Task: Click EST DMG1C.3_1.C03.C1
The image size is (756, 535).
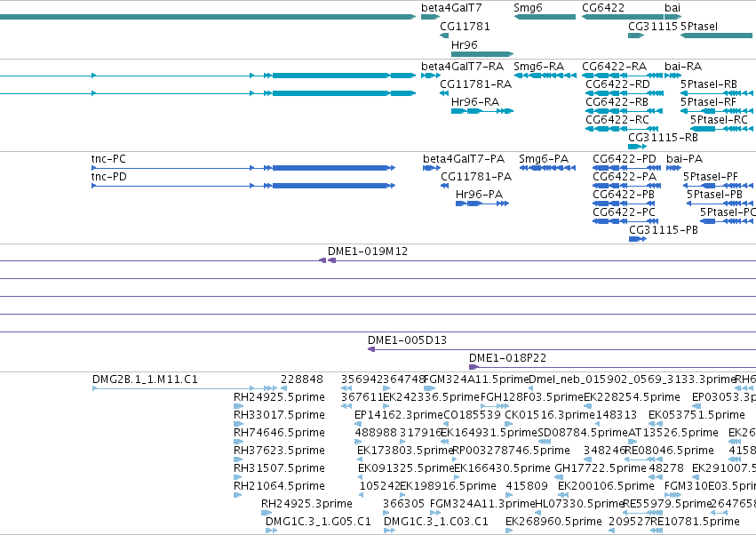Action: pos(389,531)
